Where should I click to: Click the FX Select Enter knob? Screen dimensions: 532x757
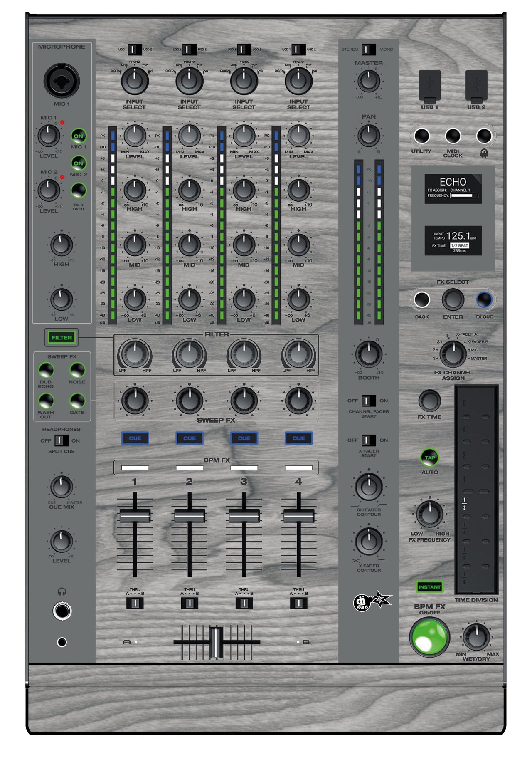click(x=453, y=299)
